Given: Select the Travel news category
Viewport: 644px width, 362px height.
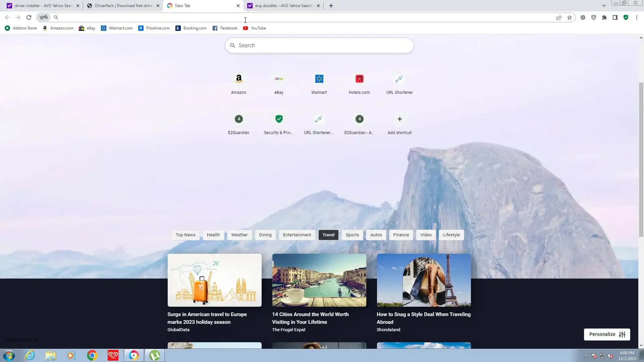Looking at the screenshot, I should tap(328, 235).
